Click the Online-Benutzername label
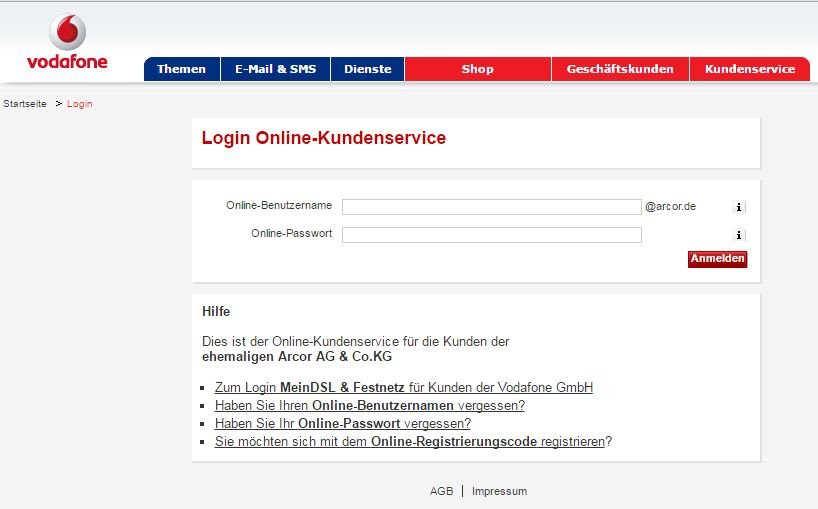This screenshot has width=818, height=509. [279, 205]
